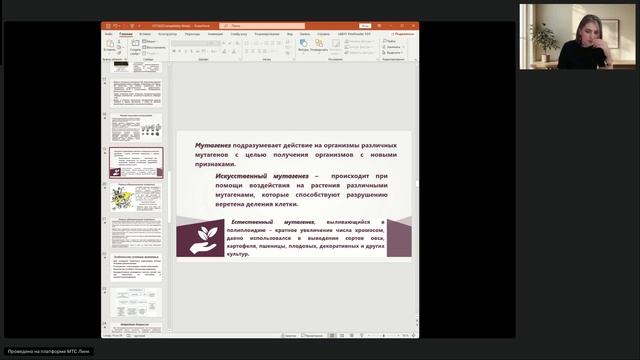The image size is (640, 360).
Task: Switch to the Review (Рецензирование) tab
Action: (267, 34)
